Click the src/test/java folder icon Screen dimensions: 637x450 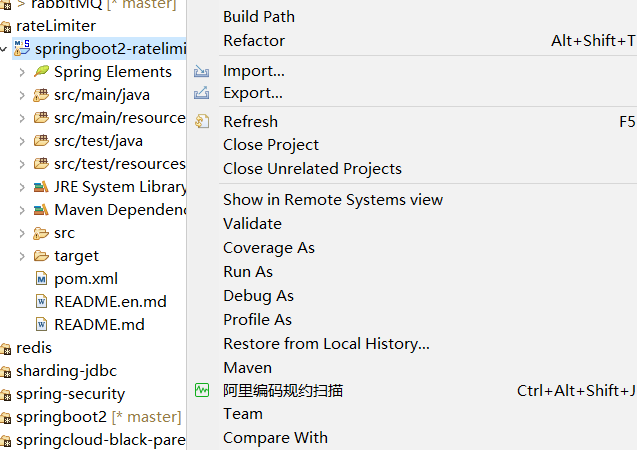[41, 141]
